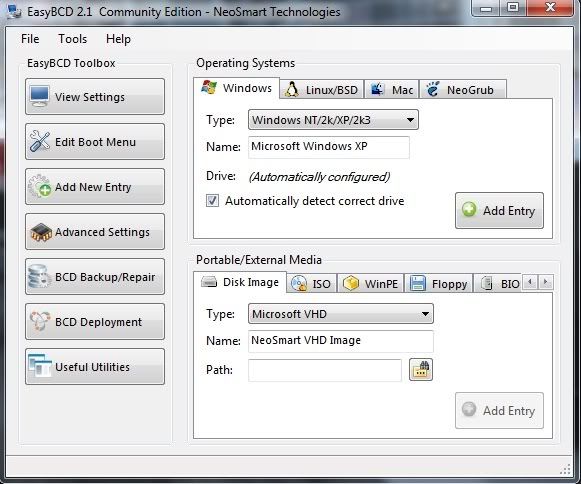Viewport: 581px width, 484px height.
Task: Expand the Windows NT/2k/XP/2k3 type dropdown
Action: tap(333, 120)
